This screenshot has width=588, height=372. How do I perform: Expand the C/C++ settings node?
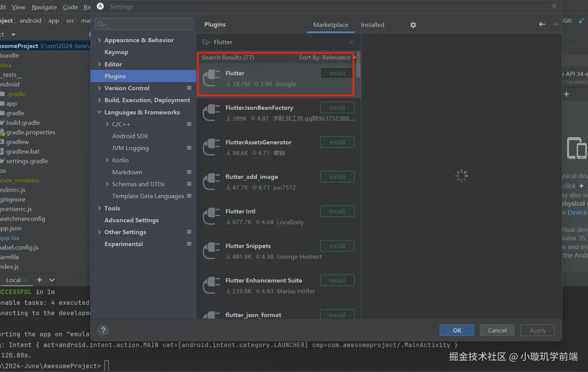point(107,124)
